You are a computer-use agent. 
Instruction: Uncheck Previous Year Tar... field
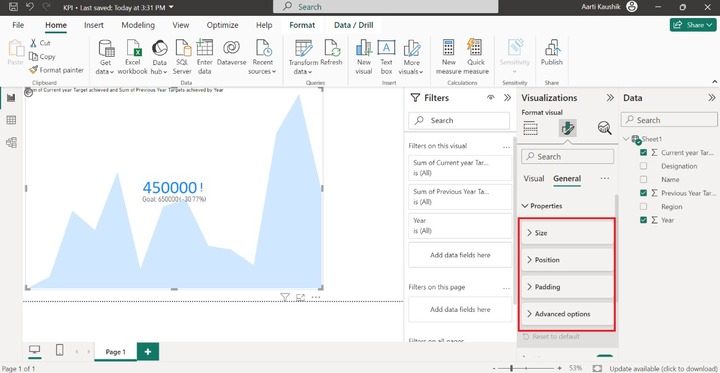click(x=643, y=193)
